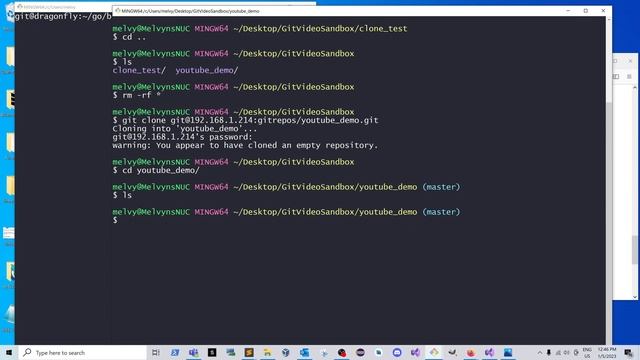Open the Windows Start menu
This screenshot has height=360, width=640.
tap(9, 352)
